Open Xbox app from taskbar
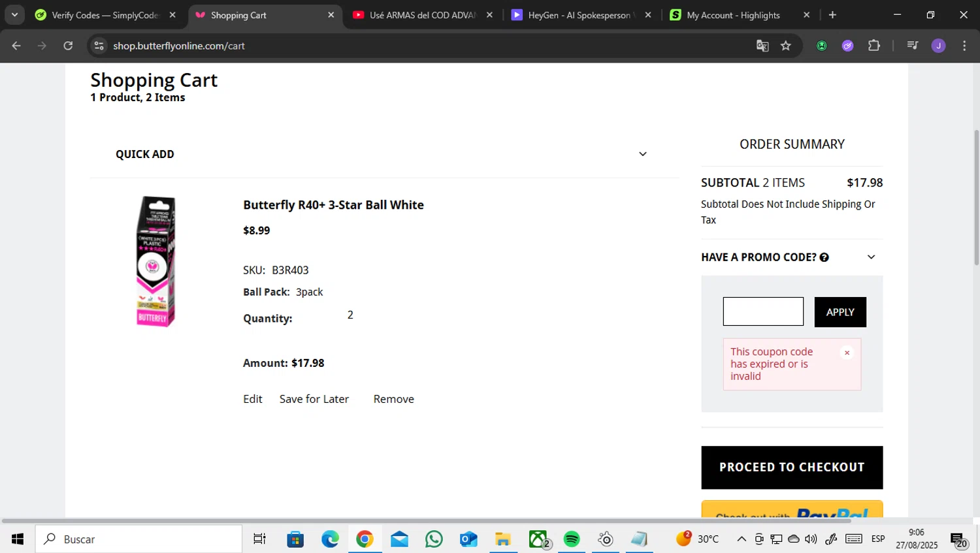 [x=538, y=539]
